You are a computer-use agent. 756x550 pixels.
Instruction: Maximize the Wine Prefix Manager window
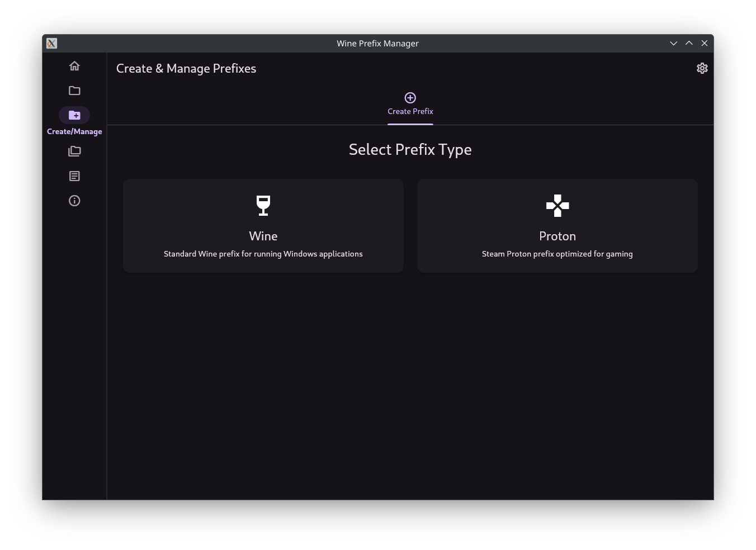point(689,44)
